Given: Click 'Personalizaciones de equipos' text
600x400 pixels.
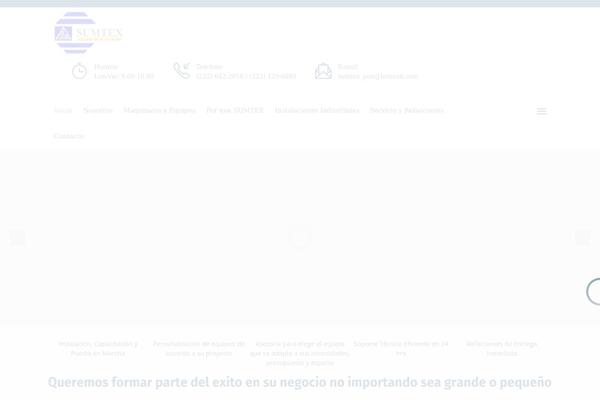Looking at the screenshot, I should [199, 349].
